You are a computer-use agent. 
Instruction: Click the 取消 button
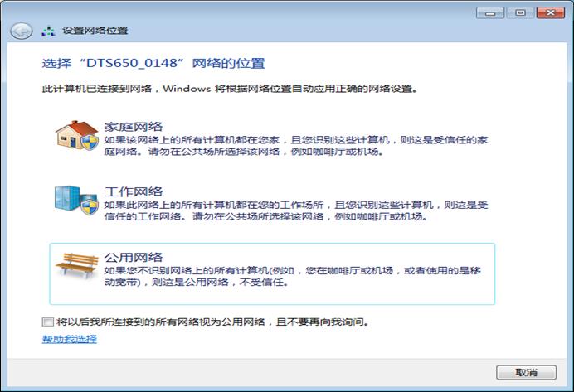pyautogui.click(x=526, y=372)
